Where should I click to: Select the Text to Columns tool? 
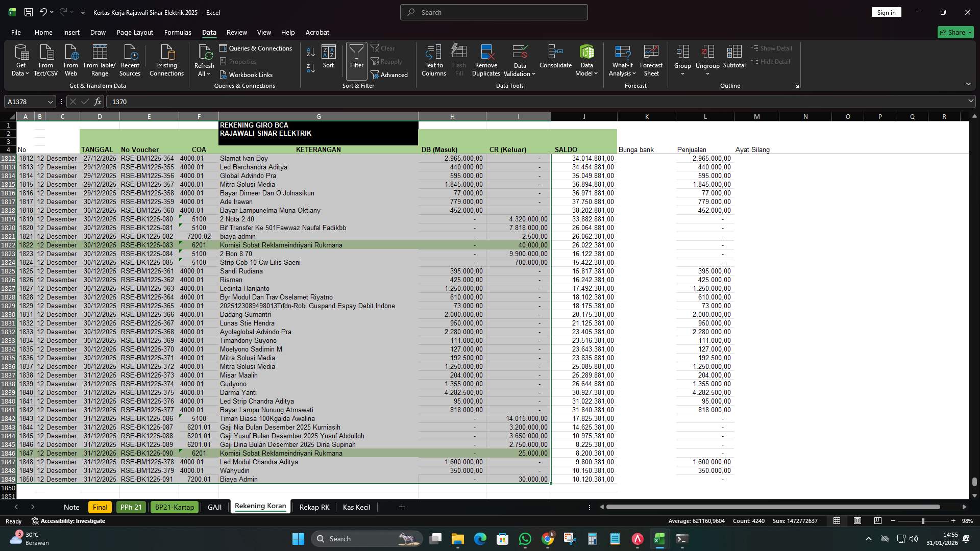[x=433, y=60]
